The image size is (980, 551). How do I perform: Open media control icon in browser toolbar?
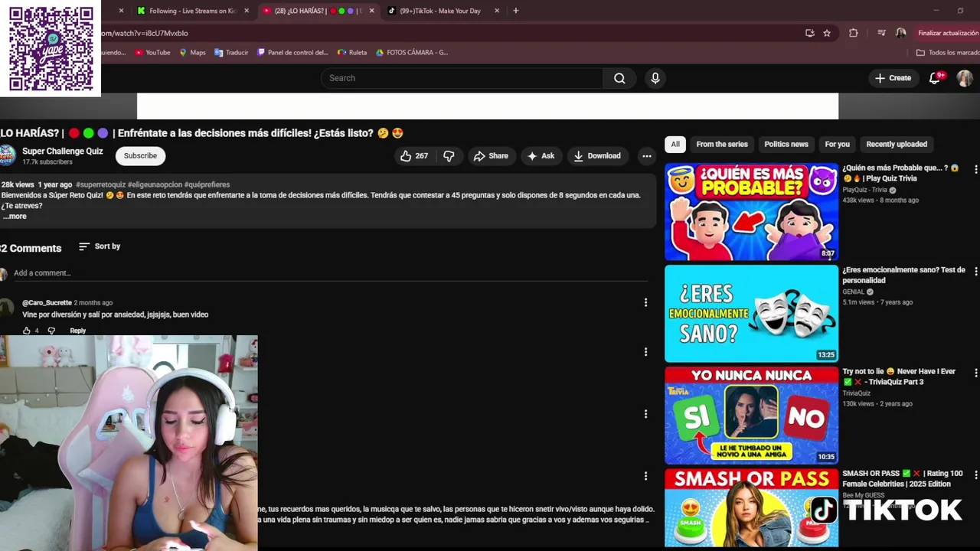tap(881, 33)
